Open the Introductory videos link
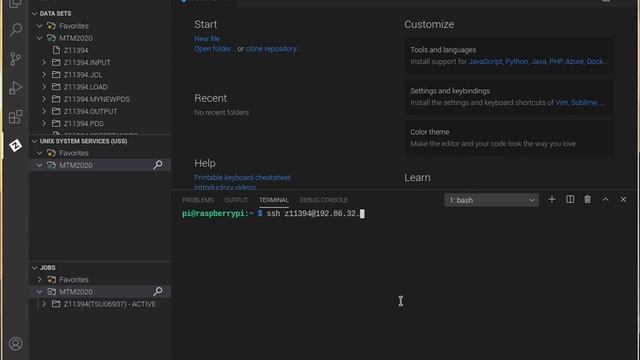Image resolution: width=640 pixels, height=360 pixels. pyautogui.click(x=225, y=187)
